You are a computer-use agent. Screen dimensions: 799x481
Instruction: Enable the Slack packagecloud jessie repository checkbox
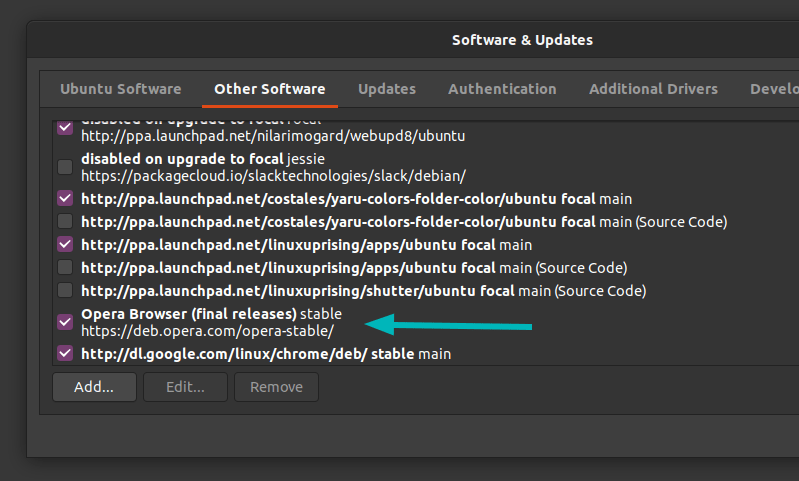pos(65,167)
